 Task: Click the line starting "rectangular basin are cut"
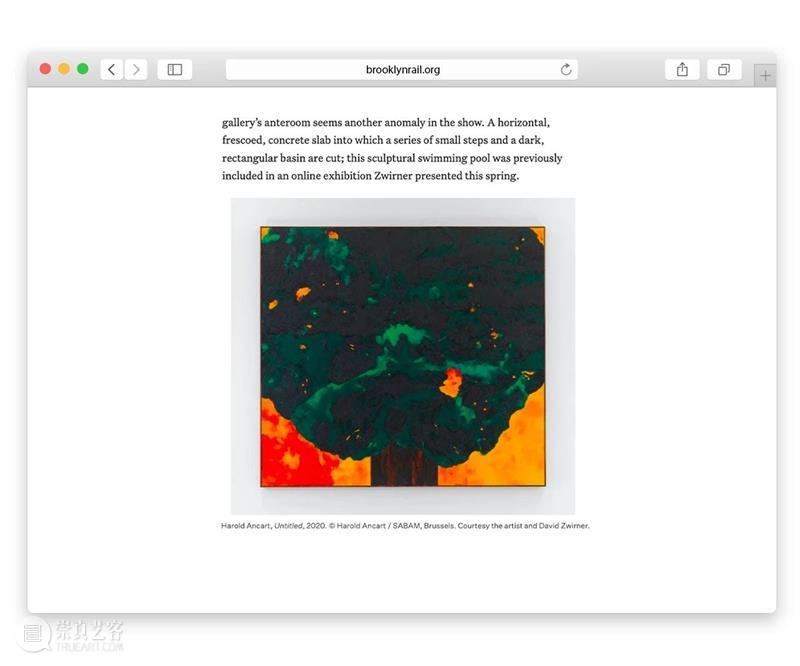(x=392, y=158)
